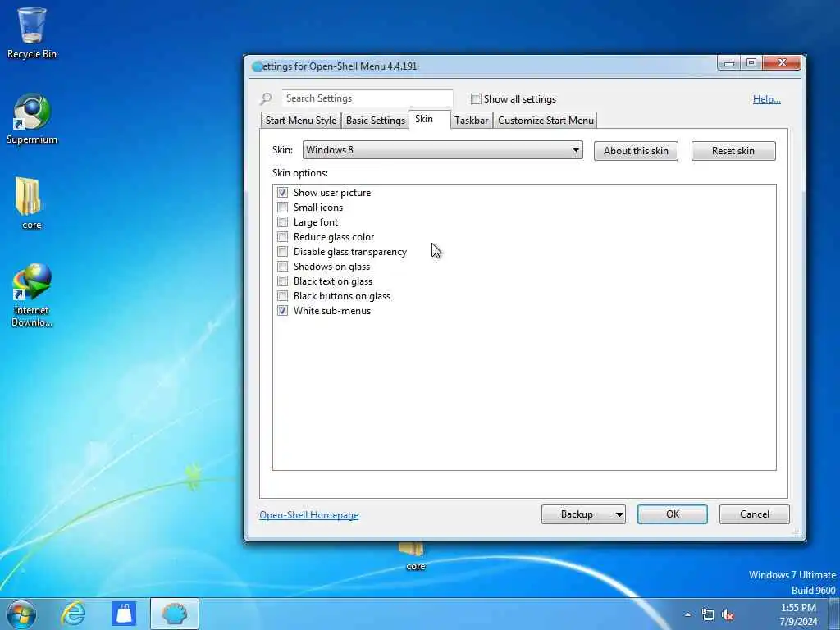Go to the Taskbar tab
840x630 pixels.
point(471,121)
